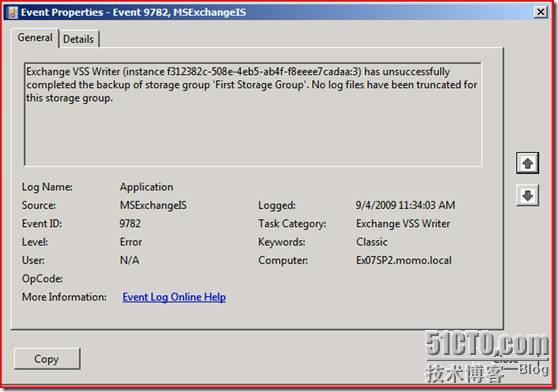
Task: Click the Event ID value 9782
Action: click(x=130, y=224)
